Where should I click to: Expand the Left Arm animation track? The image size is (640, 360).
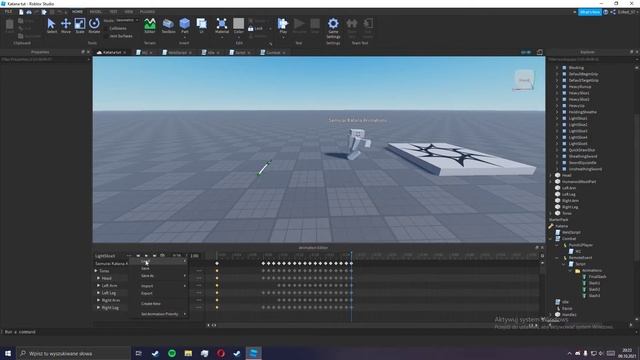pos(98,285)
